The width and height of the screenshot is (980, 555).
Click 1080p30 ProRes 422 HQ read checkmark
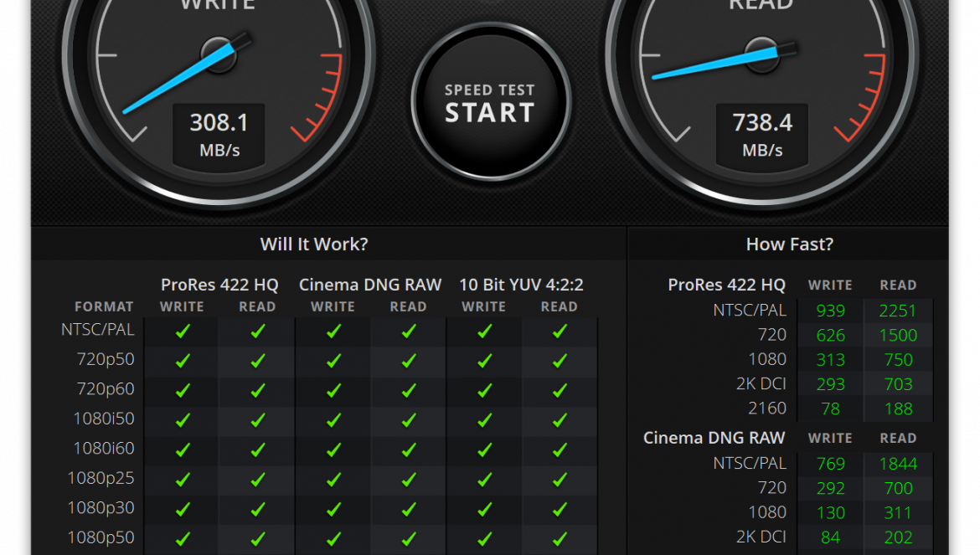coord(257,510)
